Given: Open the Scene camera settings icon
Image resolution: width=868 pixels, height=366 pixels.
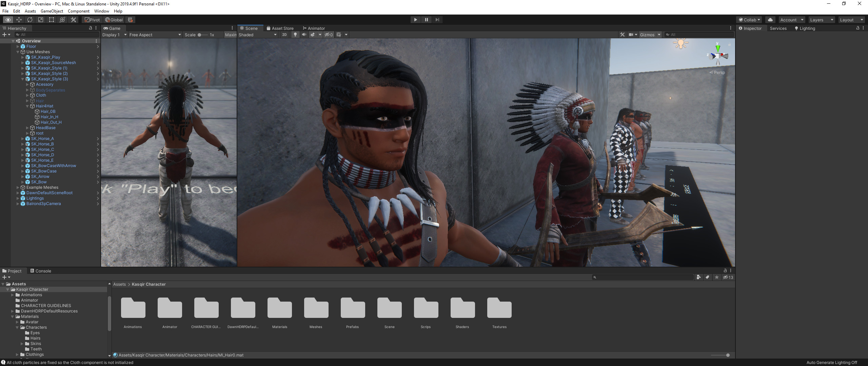Looking at the screenshot, I should pos(631,35).
